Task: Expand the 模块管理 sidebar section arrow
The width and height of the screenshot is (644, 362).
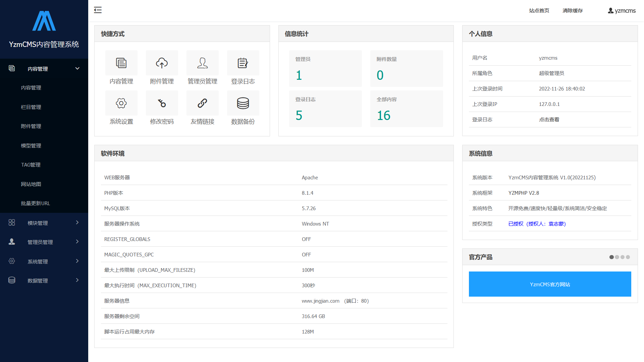Action: pos(77,223)
